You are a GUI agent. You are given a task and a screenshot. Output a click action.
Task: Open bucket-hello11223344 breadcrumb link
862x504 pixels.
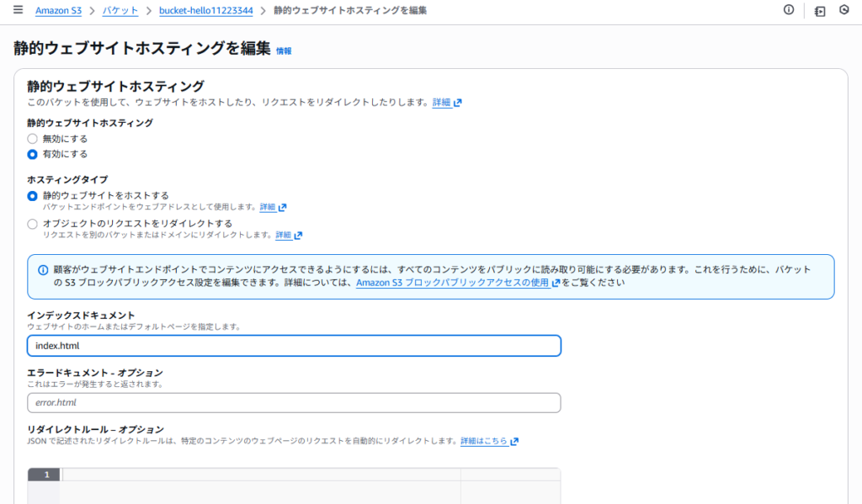tap(205, 11)
